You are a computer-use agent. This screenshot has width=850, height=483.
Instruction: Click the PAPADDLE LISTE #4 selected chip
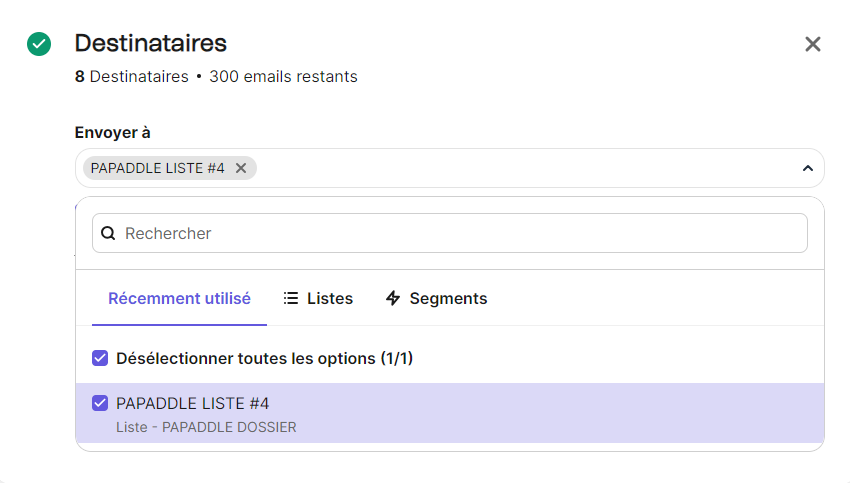coord(158,168)
